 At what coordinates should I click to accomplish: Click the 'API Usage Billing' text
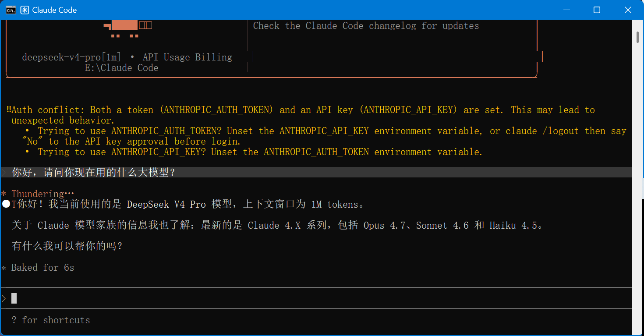pyautogui.click(x=188, y=57)
